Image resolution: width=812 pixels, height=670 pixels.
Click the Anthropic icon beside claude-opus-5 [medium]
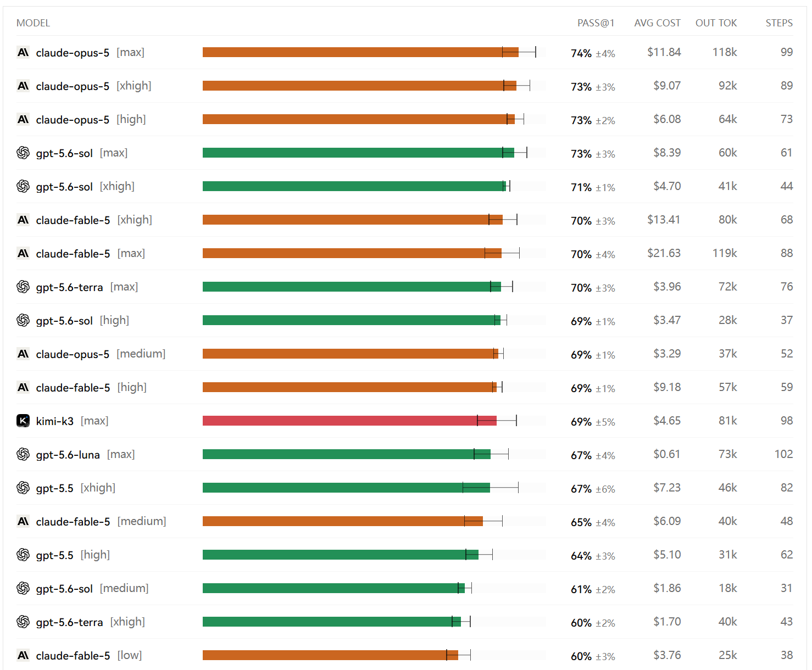[23, 354]
